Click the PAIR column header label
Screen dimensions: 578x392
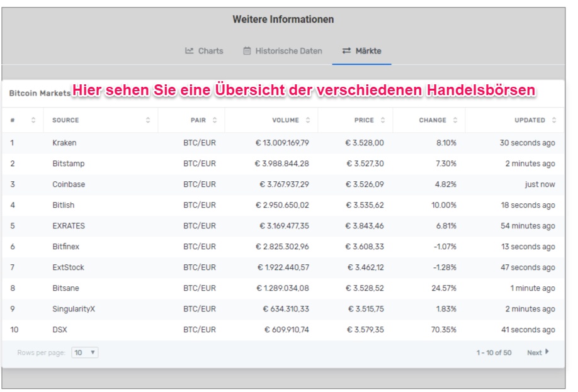[198, 120]
